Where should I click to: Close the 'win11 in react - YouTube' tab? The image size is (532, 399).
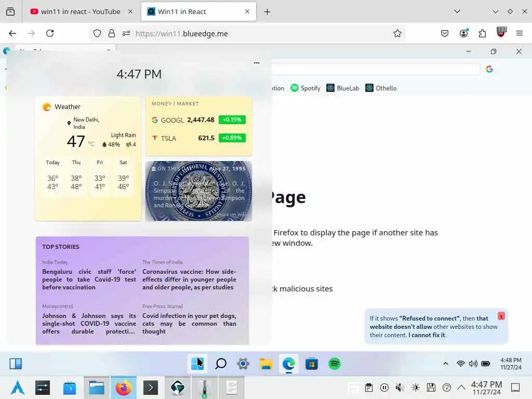coord(130,11)
